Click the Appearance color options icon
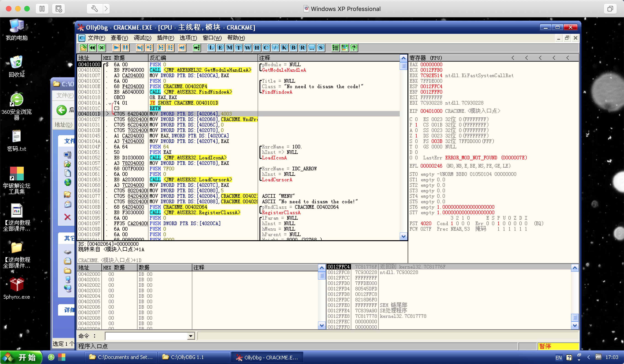This screenshot has width=624, height=364. [344, 47]
